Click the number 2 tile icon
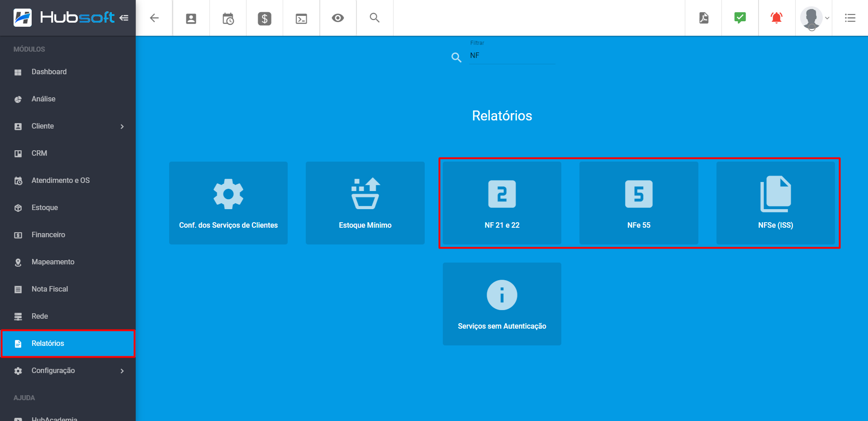This screenshot has height=421, width=868. coord(502,194)
